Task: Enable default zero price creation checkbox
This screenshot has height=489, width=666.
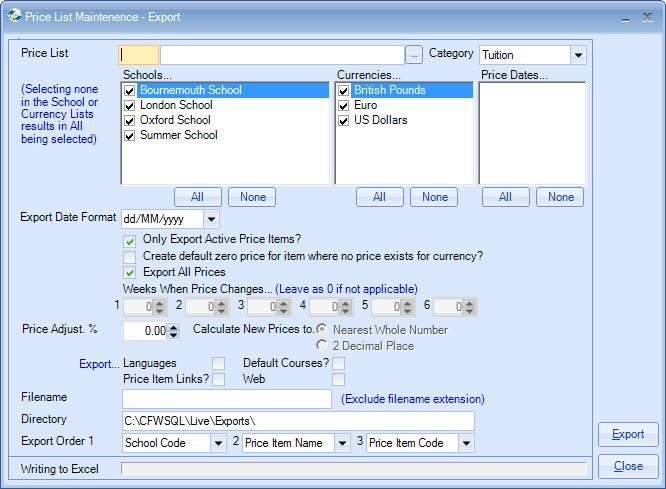Action: 129,257
